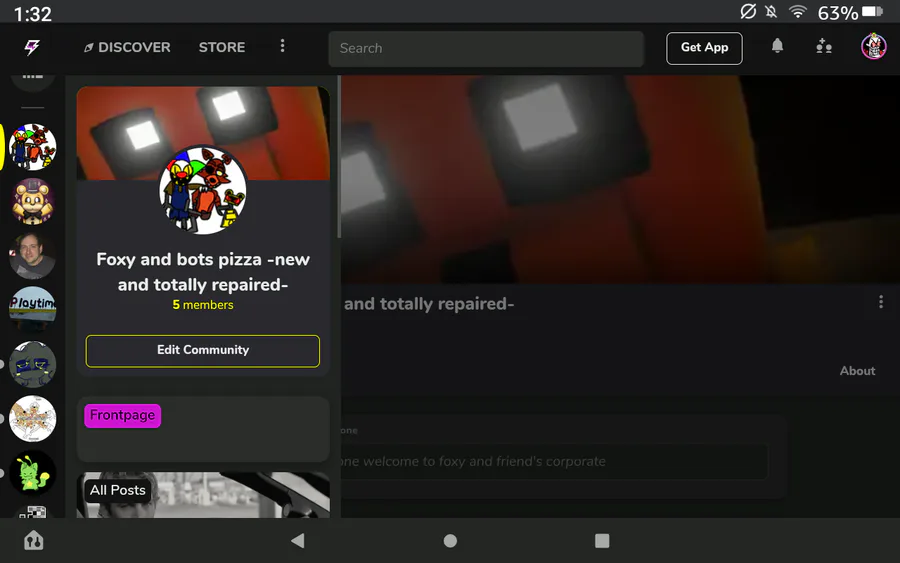Screen dimensions: 900x563
Task: Open the 5 members link
Action: point(203,305)
